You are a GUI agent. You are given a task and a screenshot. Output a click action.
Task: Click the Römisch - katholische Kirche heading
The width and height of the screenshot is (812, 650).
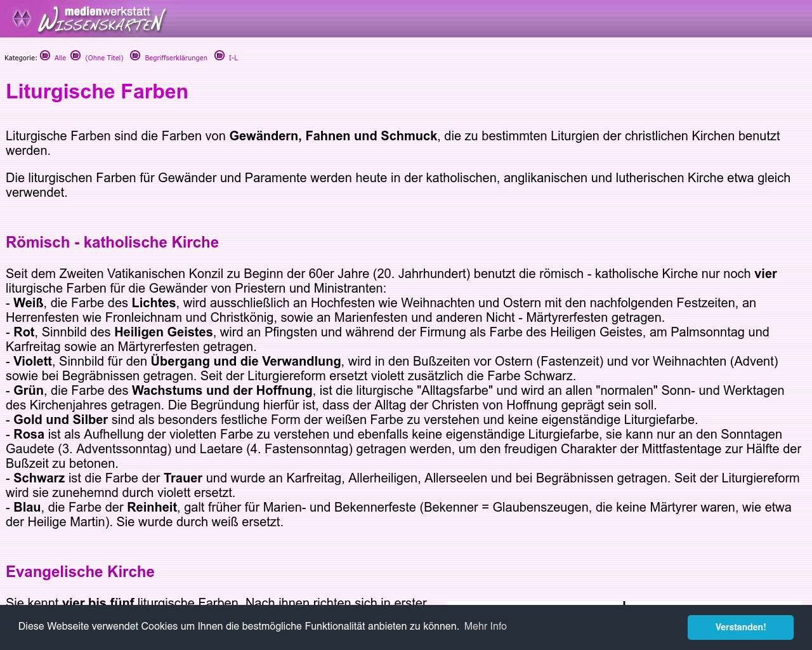(112, 242)
